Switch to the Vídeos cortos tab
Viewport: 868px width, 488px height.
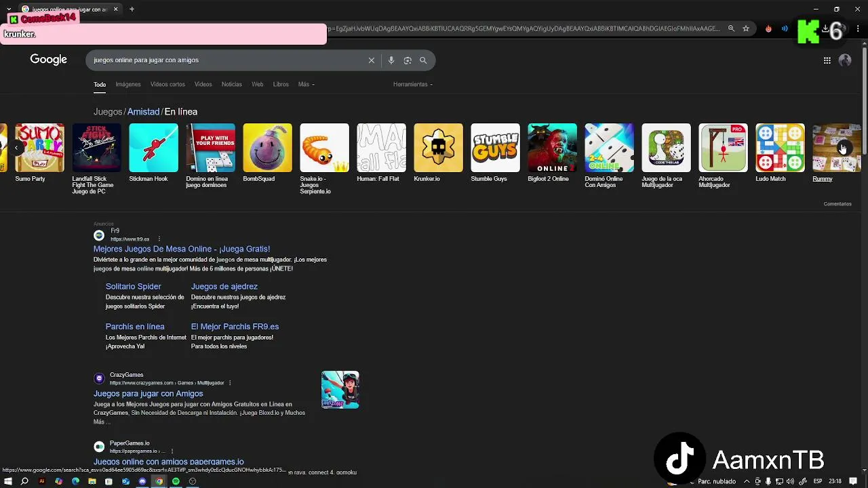tap(167, 85)
